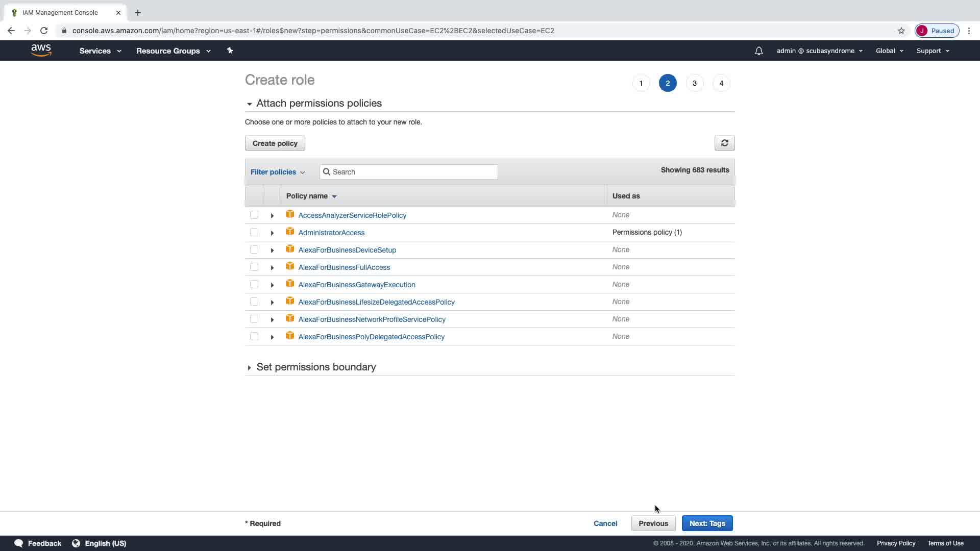This screenshot has height=551, width=980.
Task: Click the Feedback speech bubble icon
Action: tap(19, 543)
